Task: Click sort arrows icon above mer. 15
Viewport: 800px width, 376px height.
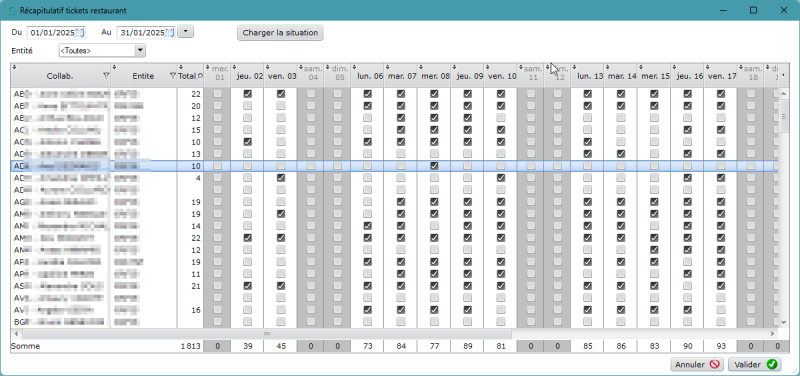Action: coord(640,67)
